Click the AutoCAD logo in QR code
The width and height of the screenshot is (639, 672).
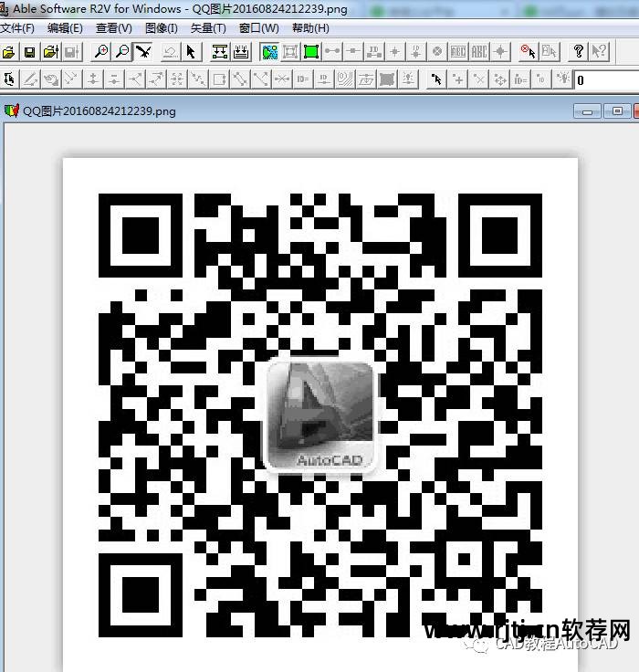point(320,415)
